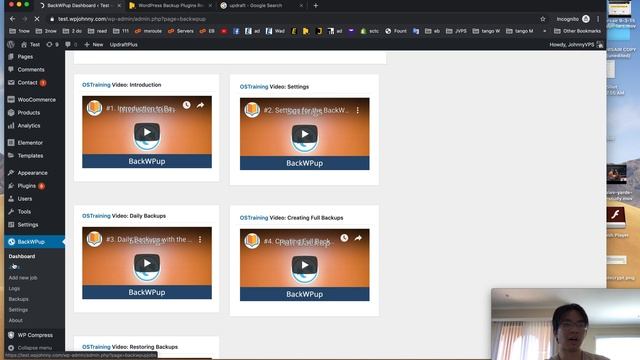Open three-dot menu on Daily Backups video
Viewport: 640px width, 360px height.
point(200,240)
